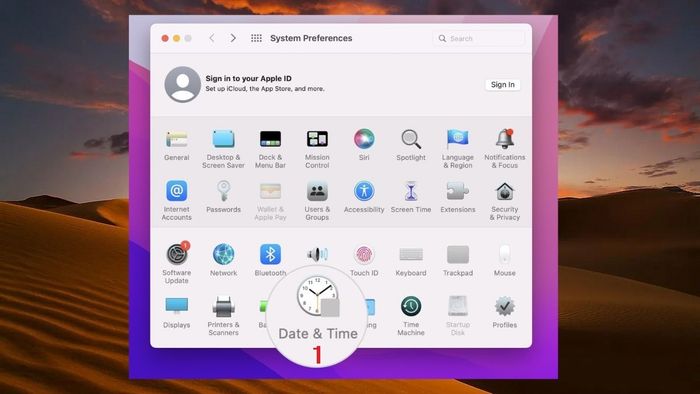Click the Apple ID profile avatar
Screen dimensions: 700x394
[x=182, y=84]
